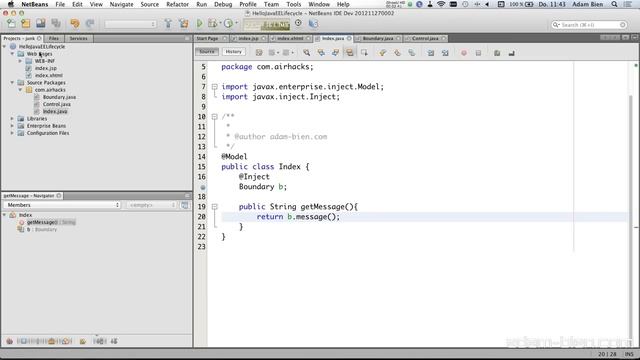Click the New File toolbar icon
Screen dimensions: 640x360
pos(11,24)
